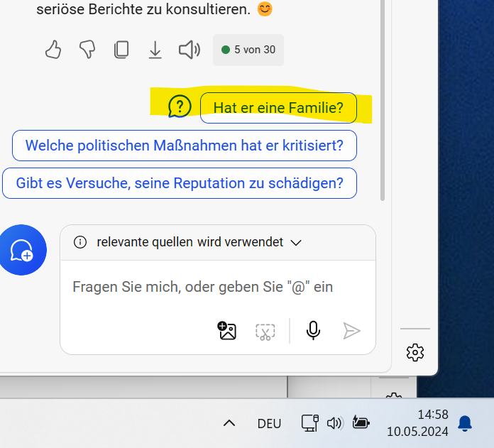Click the battery icon in system tray
The image size is (494, 448).
361,422
